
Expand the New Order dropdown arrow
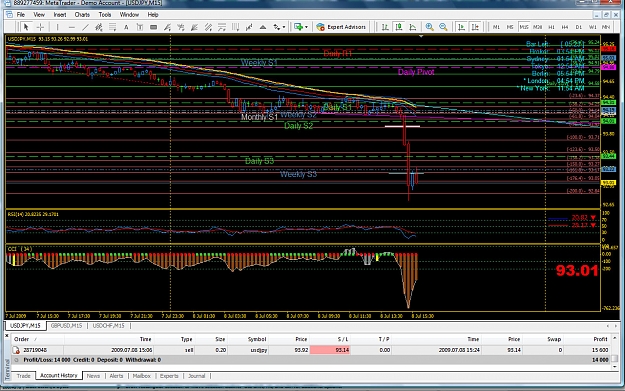(x=306, y=27)
